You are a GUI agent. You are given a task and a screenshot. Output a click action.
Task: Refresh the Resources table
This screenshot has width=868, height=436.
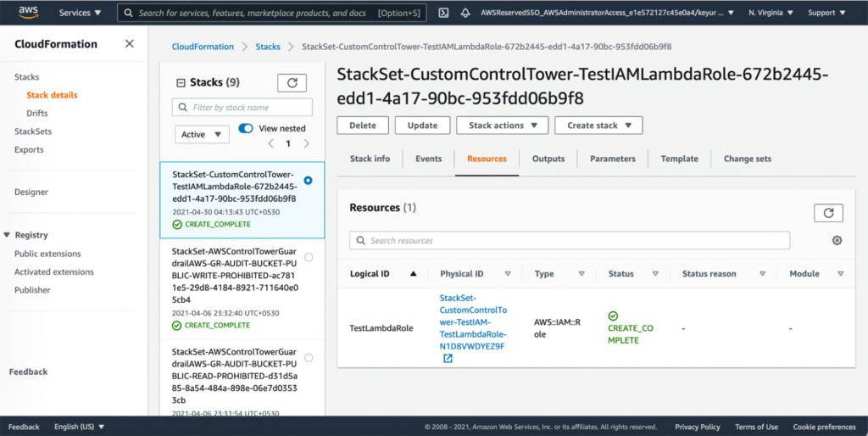[x=828, y=213]
